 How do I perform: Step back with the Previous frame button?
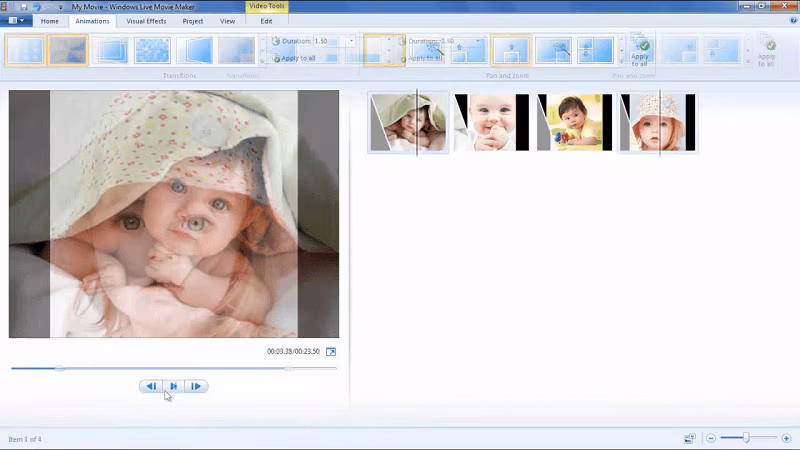pos(151,386)
